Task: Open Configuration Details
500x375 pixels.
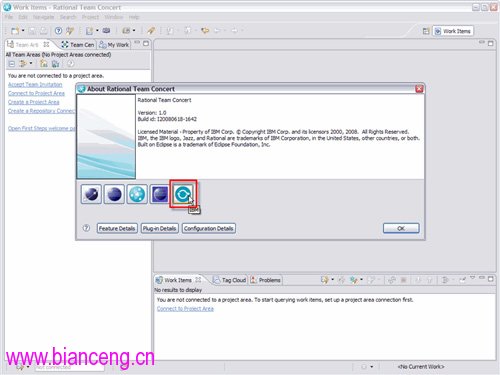Action: [x=209, y=228]
